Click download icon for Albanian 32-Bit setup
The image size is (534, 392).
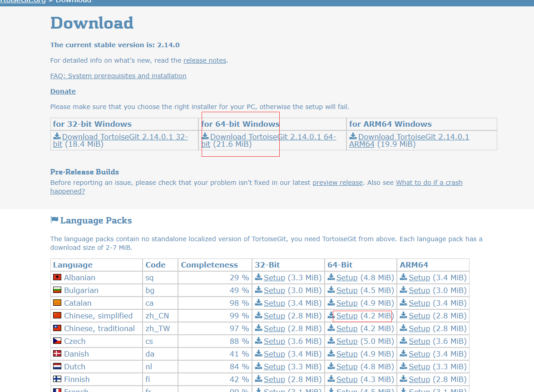click(259, 277)
